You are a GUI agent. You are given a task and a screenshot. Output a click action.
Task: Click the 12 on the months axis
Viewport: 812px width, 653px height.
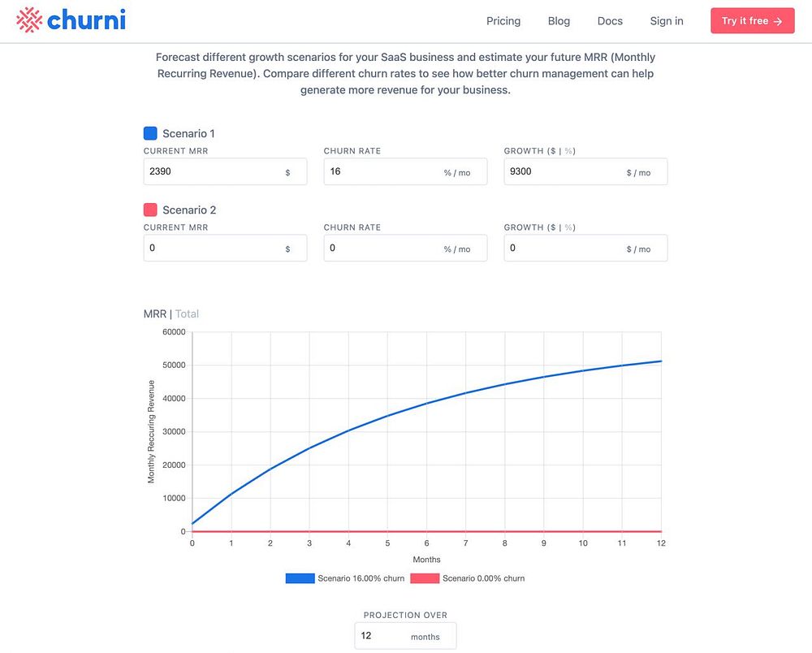tap(661, 543)
